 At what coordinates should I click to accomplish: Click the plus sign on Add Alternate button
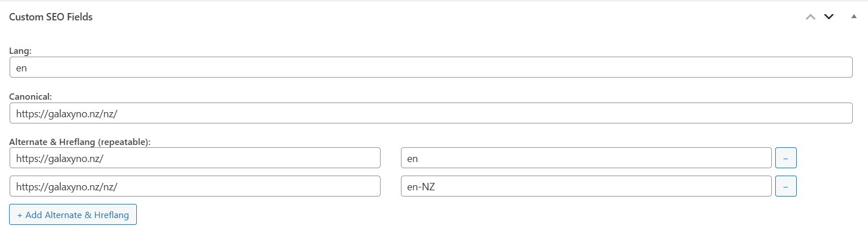pos(20,215)
